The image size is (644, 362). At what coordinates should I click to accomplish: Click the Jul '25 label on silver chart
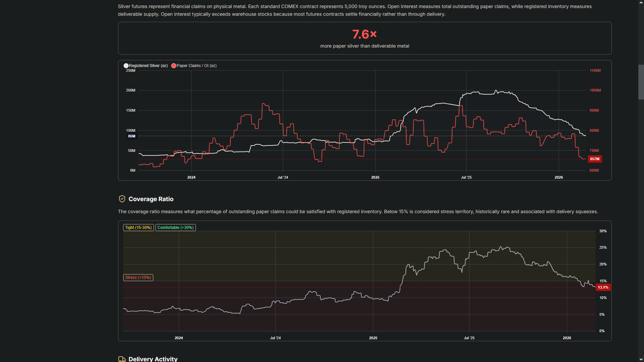click(466, 177)
